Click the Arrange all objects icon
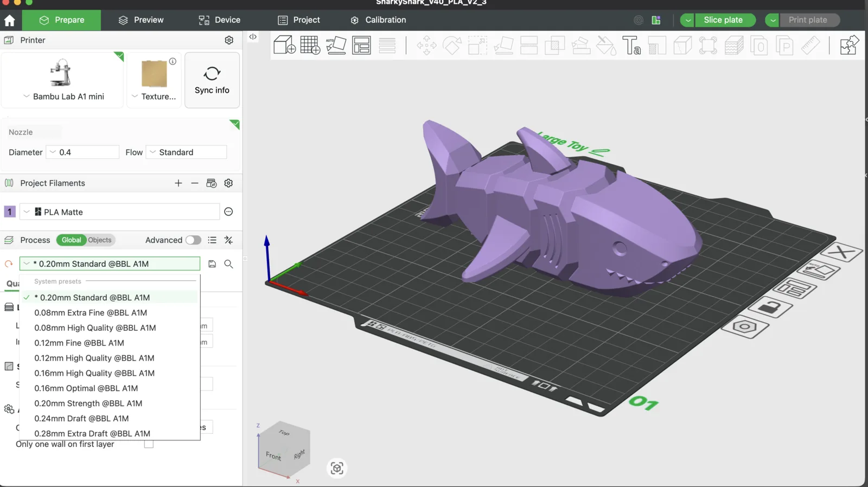Screen dimensions: 868x487 (361, 45)
